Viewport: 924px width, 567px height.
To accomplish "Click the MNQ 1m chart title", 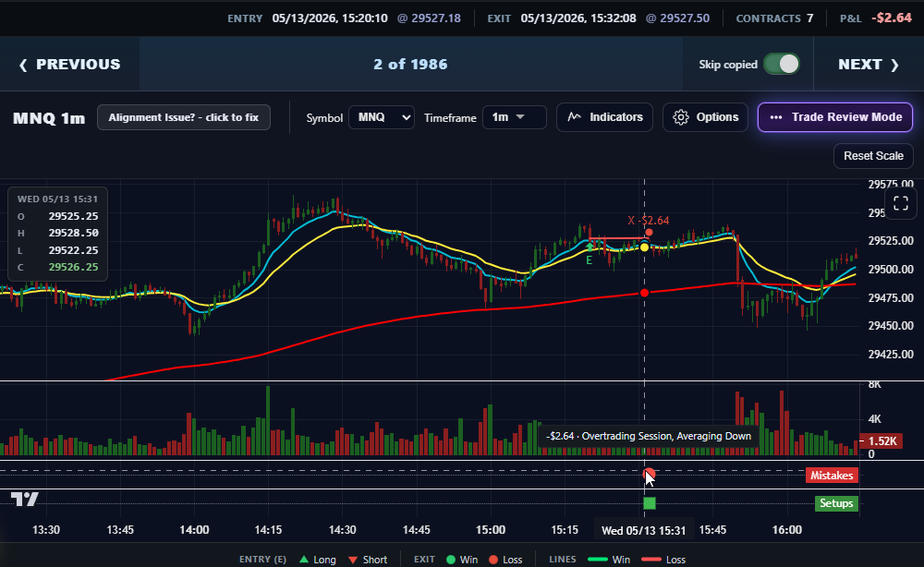I will (49, 118).
